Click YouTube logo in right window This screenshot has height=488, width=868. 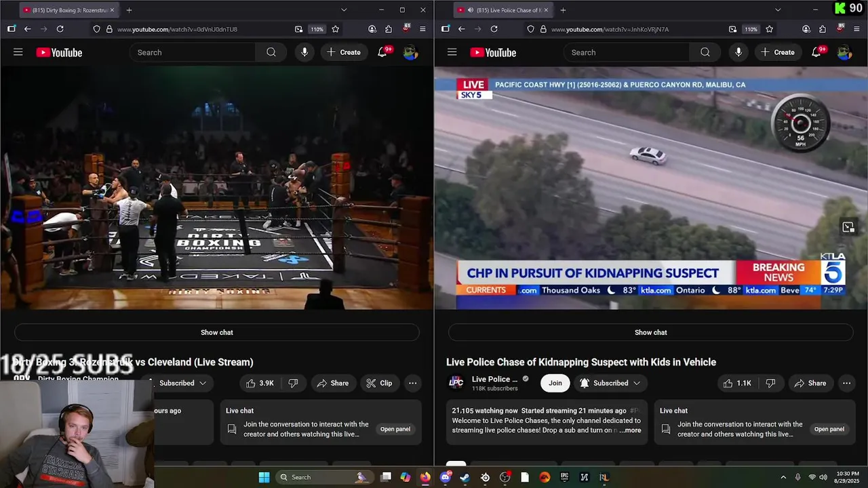(x=493, y=52)
